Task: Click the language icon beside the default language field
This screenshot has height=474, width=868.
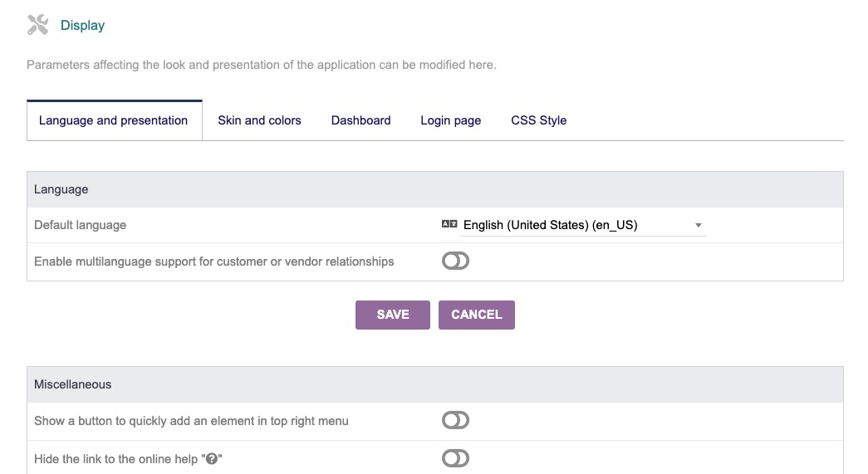Action: 449,224
